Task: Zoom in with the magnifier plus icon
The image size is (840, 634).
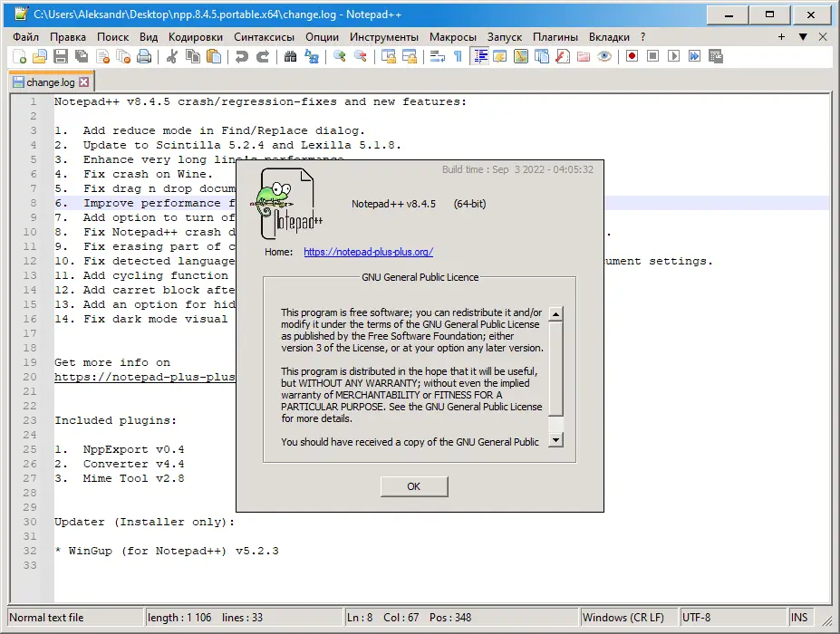Action: [339, 56]
